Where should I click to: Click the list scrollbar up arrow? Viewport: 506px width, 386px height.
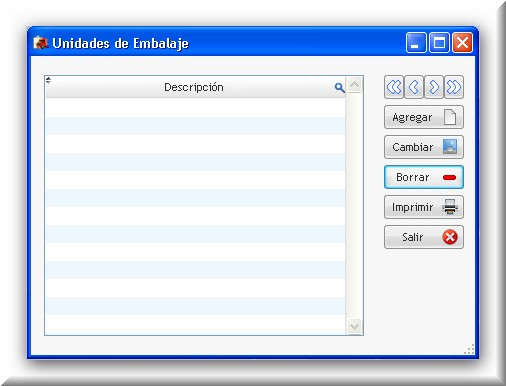coord(354,85)
